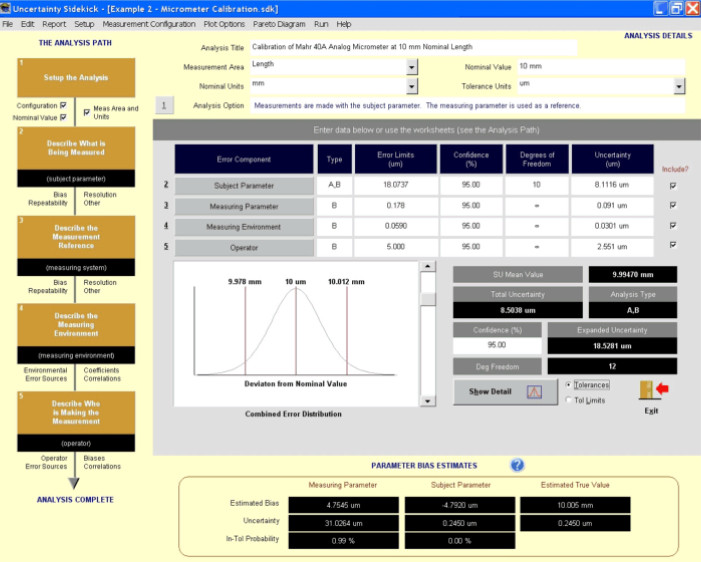Click the plot scrollbar up arrow
Viewport: 701px width, 562px height.
coord(428,266)
